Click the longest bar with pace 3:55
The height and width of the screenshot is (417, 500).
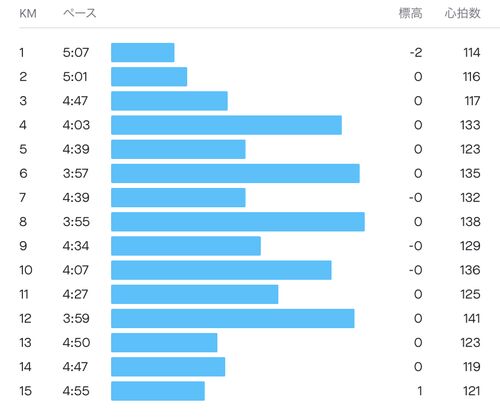[x=238, y=222]
